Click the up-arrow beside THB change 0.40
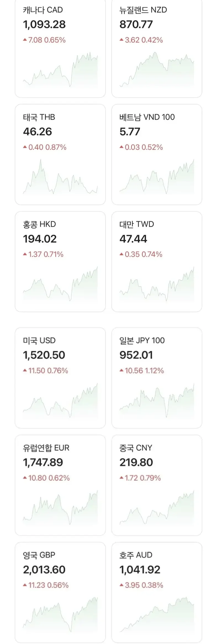 (x=25, y=147)
